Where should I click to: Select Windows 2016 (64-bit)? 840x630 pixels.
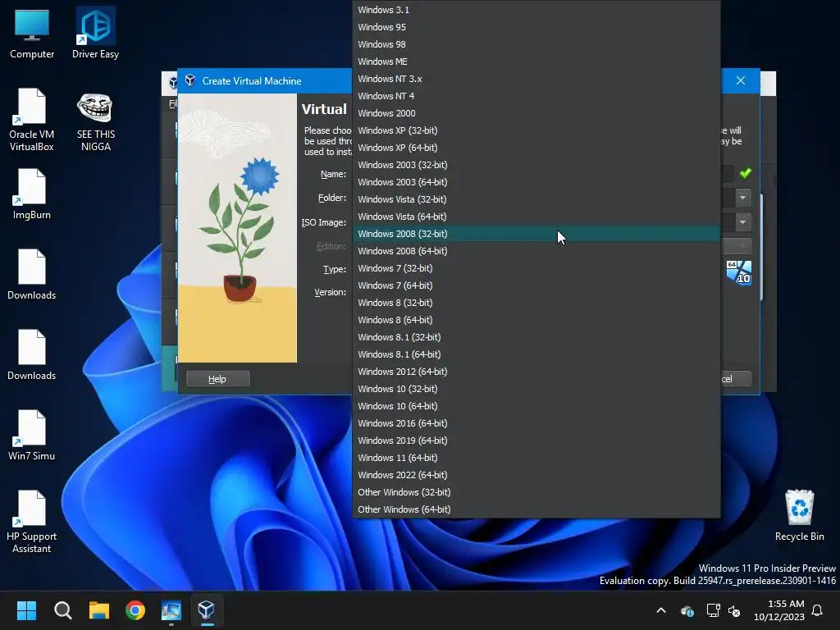(536, 423)
